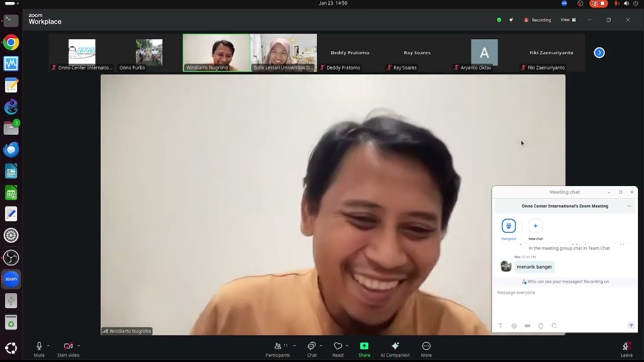Open the GIF picker in chat
The width and height of the screenshot is (644, 362).
tap(527, 326)
